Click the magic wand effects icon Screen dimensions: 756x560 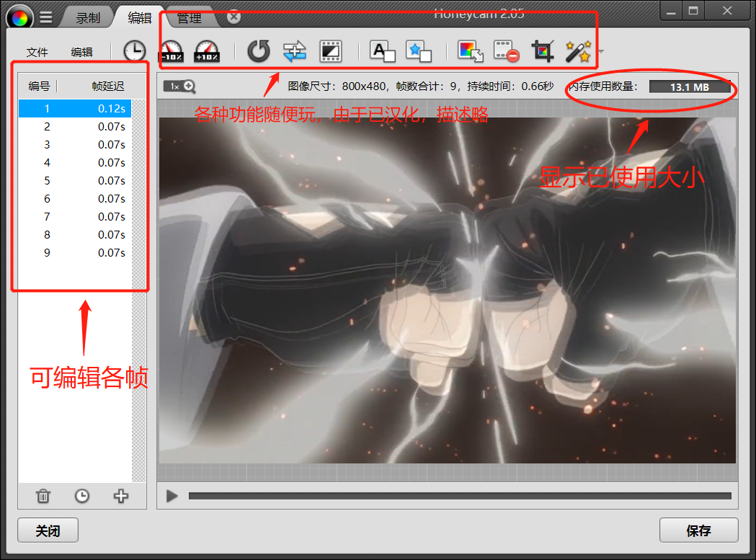pos(578,51)
